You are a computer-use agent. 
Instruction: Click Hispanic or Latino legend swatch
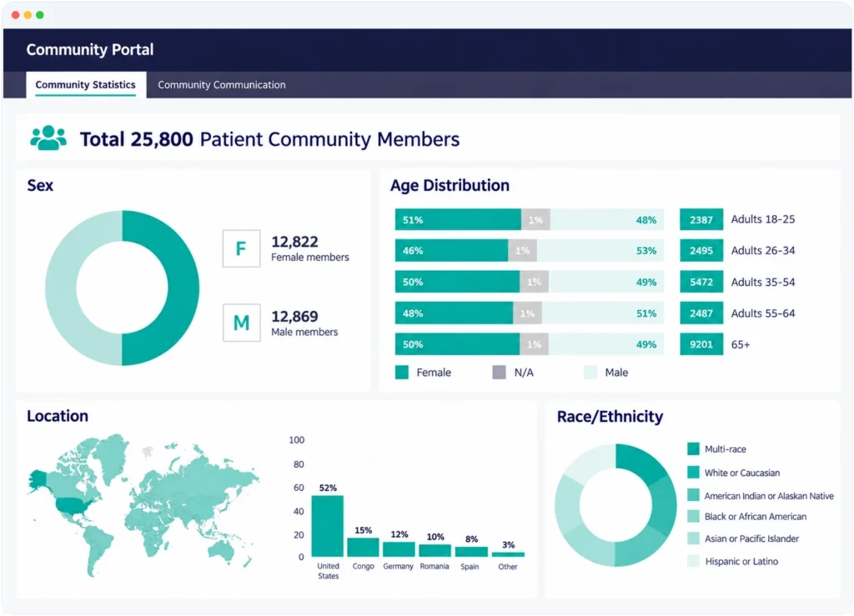click(693, 561)
